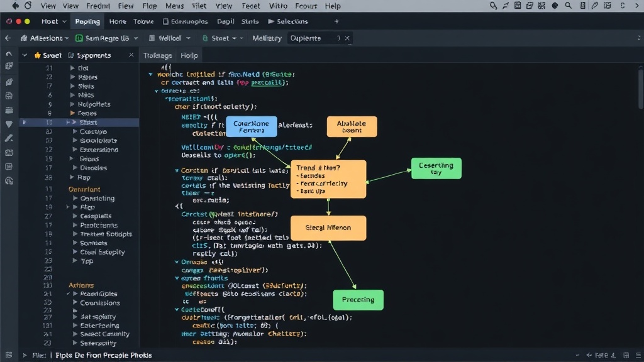644x362 pixels.
Task: Select the green Desertling diagram node
Action: pos(436,168)
